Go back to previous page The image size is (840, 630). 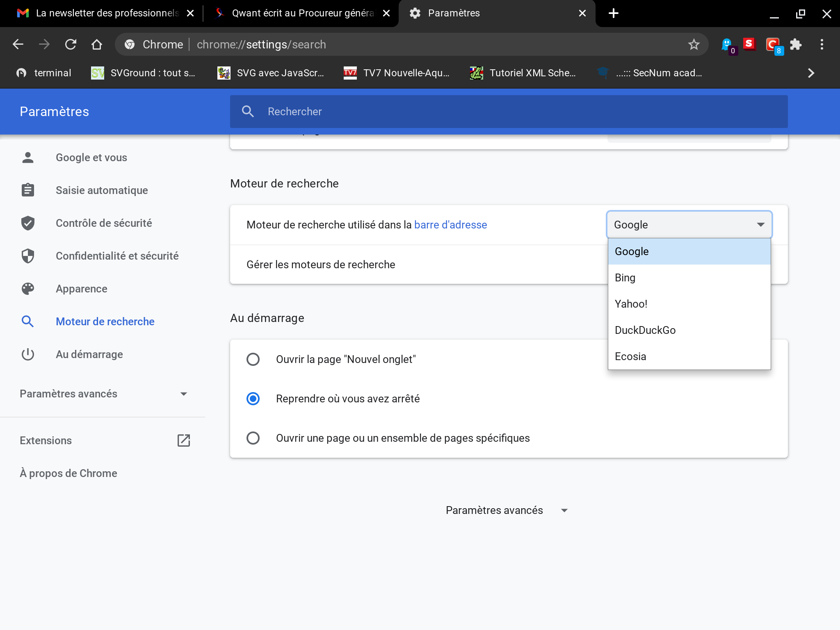click(x=18, y=44)
